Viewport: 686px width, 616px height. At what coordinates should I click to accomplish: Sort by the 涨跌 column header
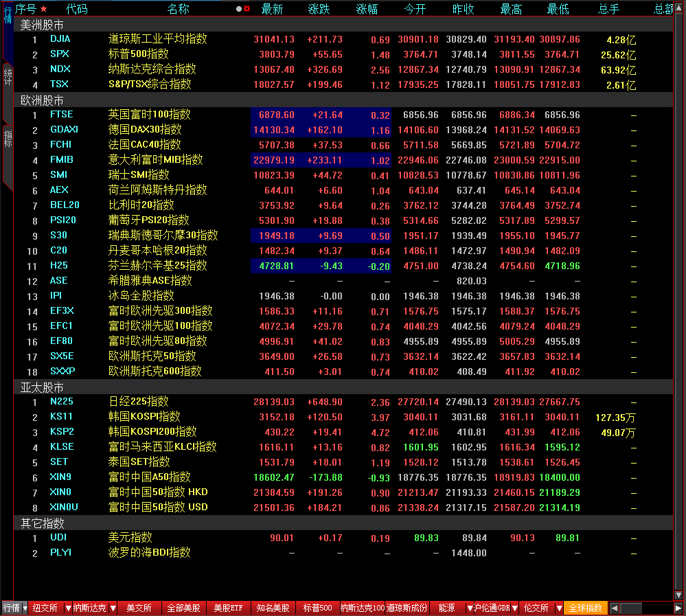click(319, 9)
